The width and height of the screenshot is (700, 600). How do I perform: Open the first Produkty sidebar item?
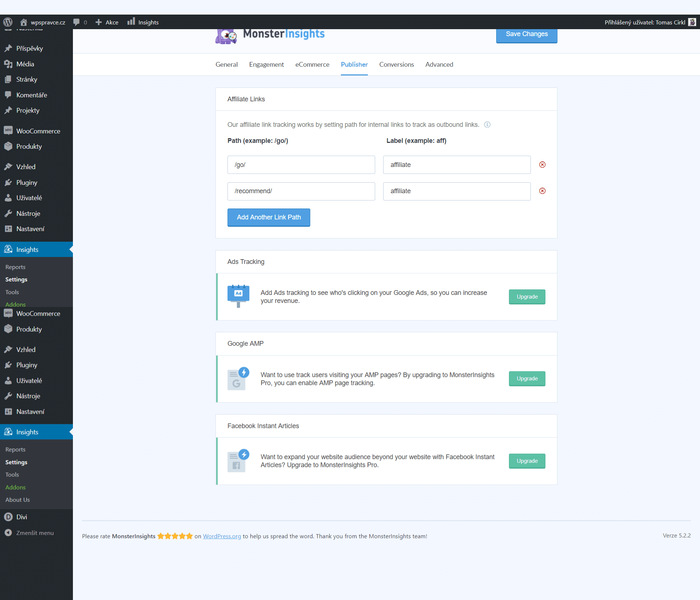tap(36, 147)
